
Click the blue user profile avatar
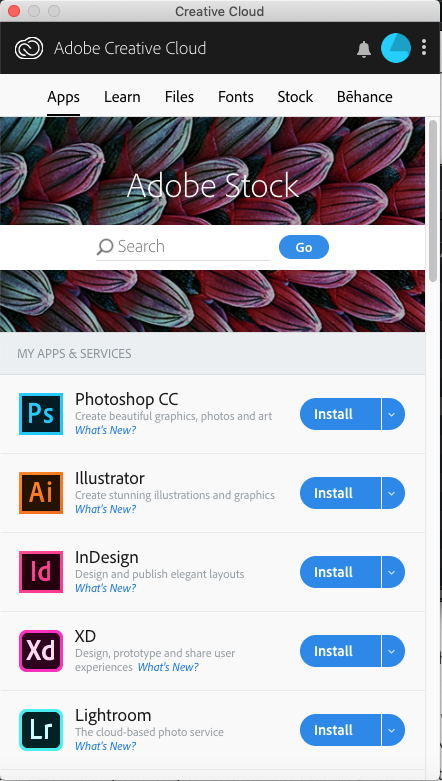[396, 48]
